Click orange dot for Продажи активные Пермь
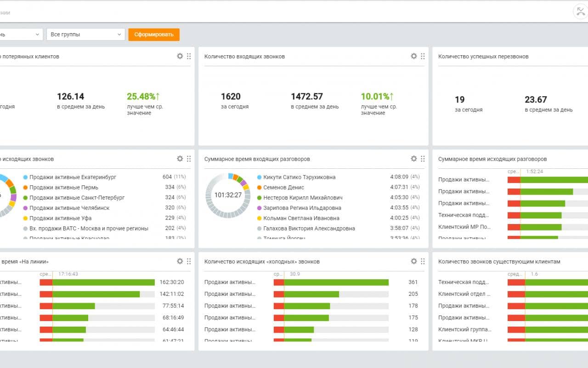588x368 pixels. coord(25,187)
